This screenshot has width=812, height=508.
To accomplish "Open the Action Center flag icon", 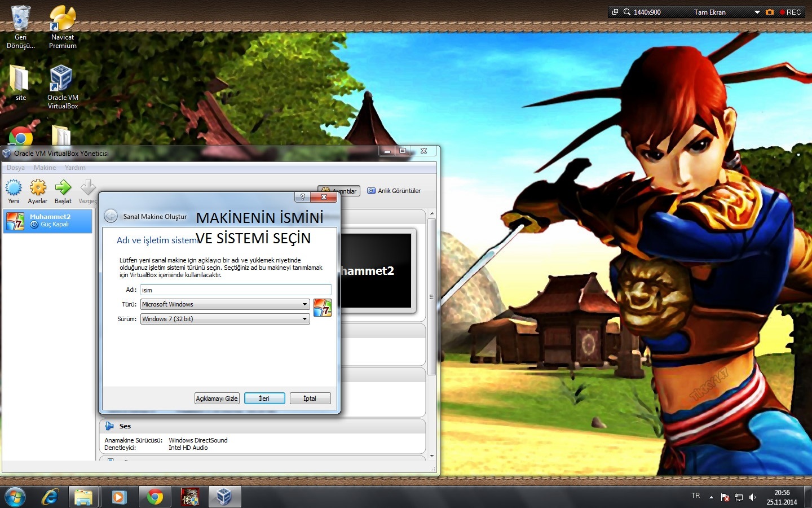I will click(725, 497).
